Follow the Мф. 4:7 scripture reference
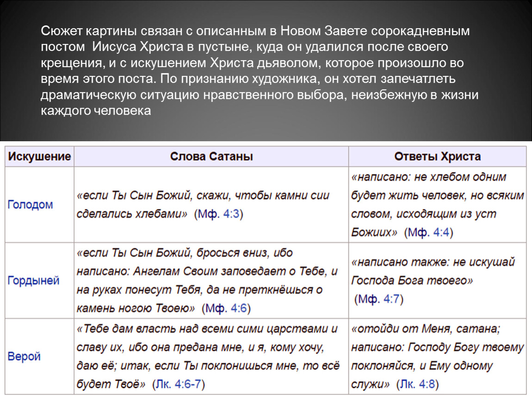 [379, 299]
